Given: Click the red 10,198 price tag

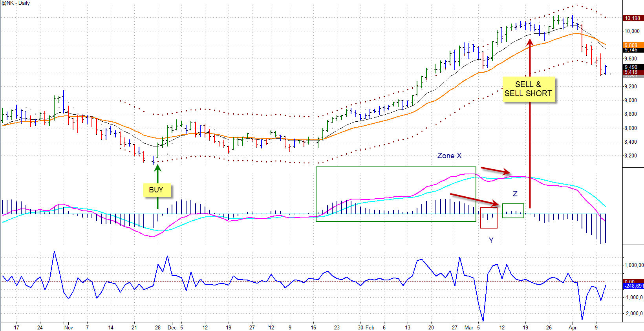Looking at the screenshot, I should (x=632, y=18).
